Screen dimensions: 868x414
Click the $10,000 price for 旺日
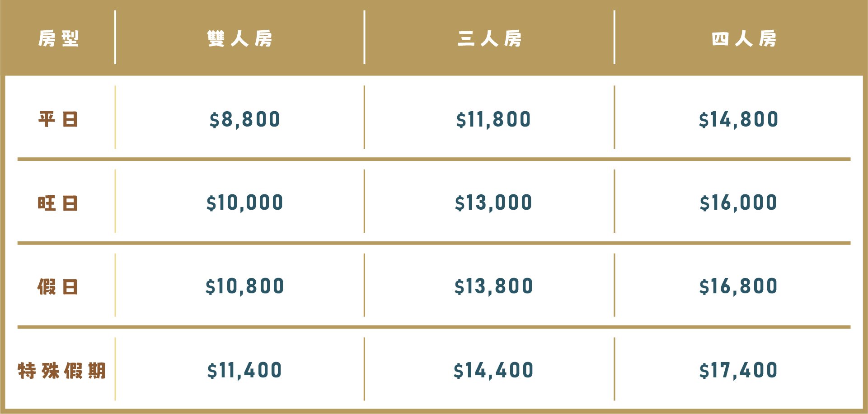[x=244, y=203]
